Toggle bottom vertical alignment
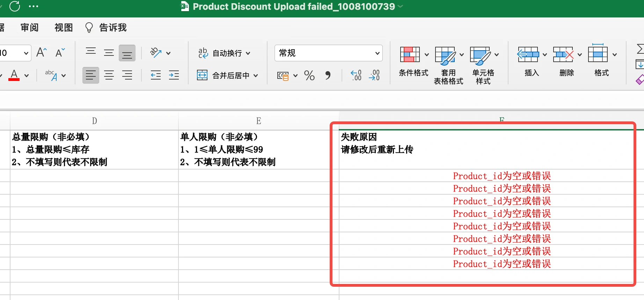The image size is (644, 300). coord(127,53)
